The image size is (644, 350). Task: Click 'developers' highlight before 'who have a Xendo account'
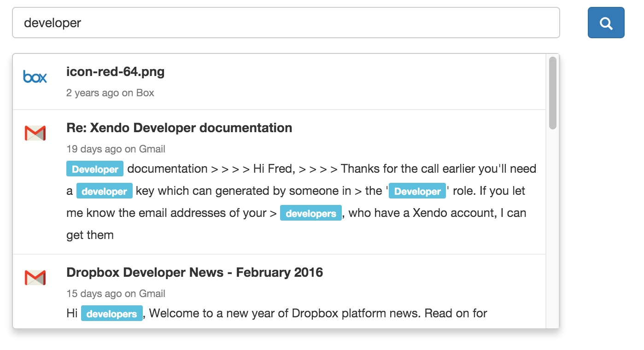point(311,213)
